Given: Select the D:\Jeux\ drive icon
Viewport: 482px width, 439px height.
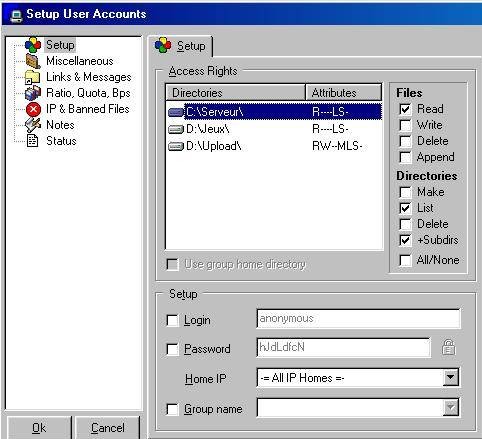Looking at the screenshot, I should (176, 129).
